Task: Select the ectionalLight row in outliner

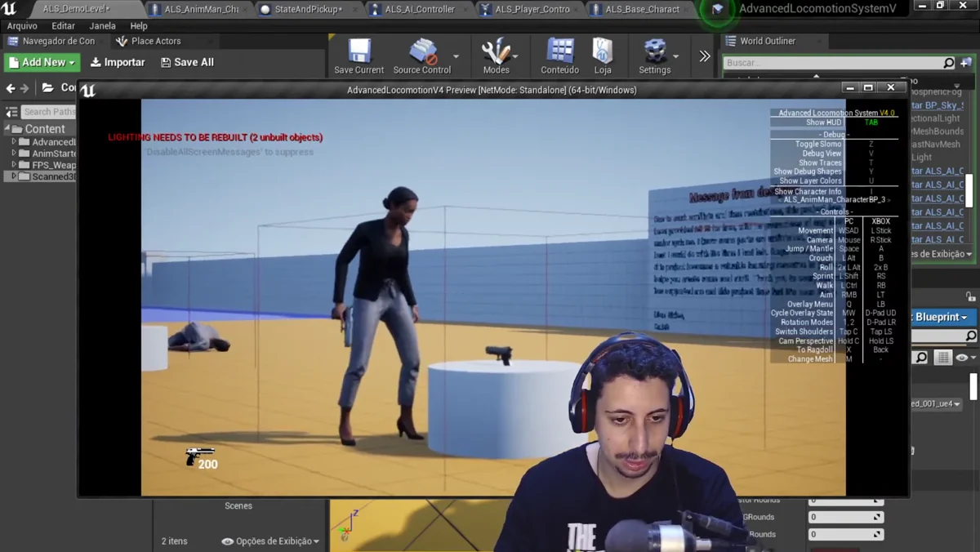Action: (x=936, y=118)
